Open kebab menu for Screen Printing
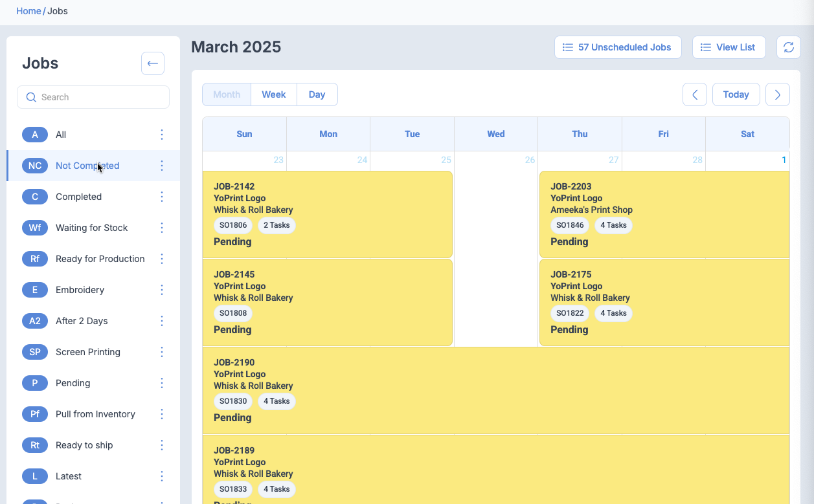 coord(162,352)
